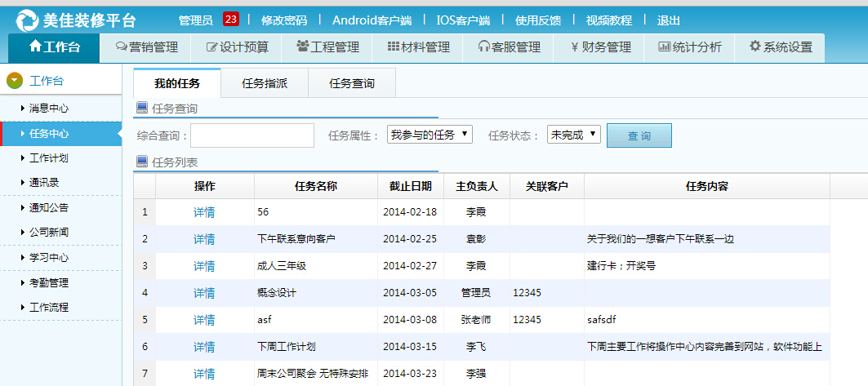Click the pencil icon for 设计预算
The height and width of the screenshot is (386, 868).
(x=212, y=47)
